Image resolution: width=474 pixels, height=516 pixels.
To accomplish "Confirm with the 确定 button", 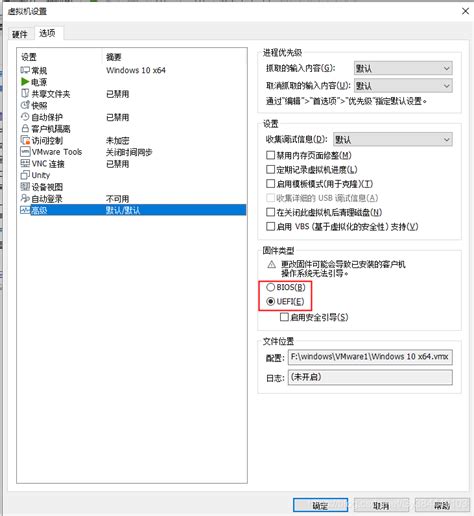I will [320, 506].
